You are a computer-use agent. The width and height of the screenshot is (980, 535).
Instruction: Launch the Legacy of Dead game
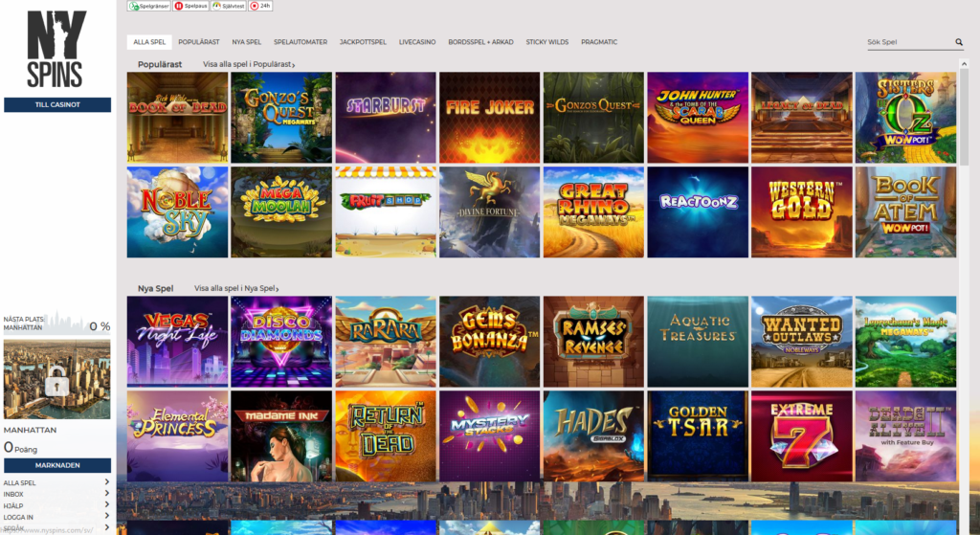coord(802,118)
